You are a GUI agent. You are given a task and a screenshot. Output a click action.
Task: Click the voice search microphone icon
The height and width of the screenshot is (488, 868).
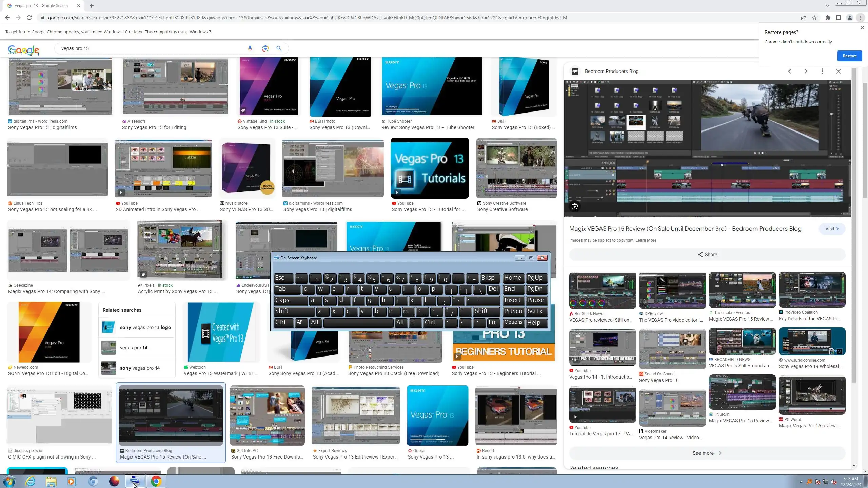coord(250,48)
